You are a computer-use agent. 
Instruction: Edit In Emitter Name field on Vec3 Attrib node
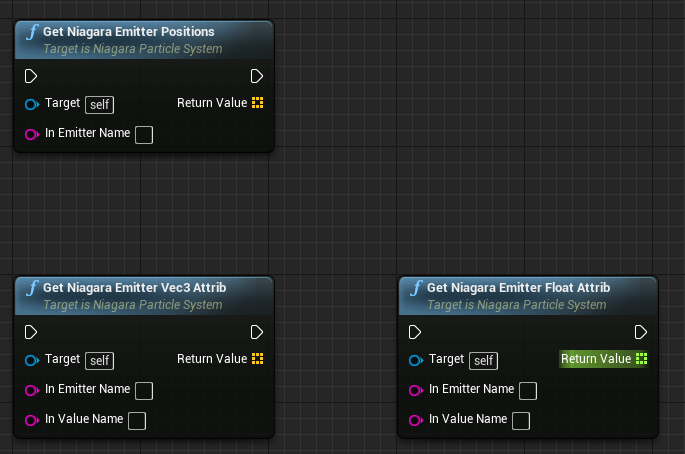tap(144, 391)
